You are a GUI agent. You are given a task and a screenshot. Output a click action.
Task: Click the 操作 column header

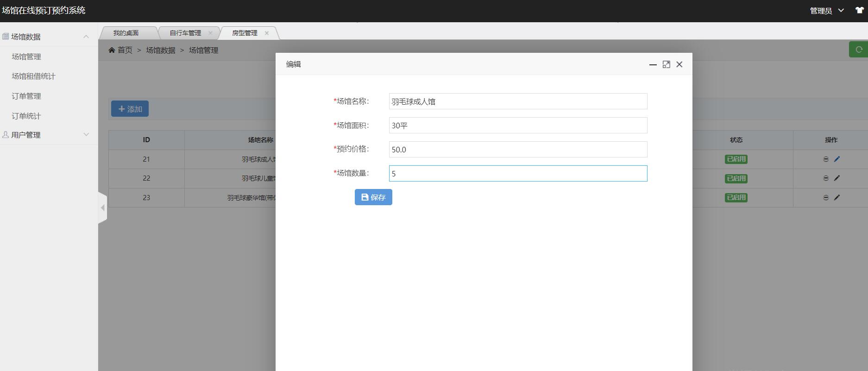click(x=831, y=140)
